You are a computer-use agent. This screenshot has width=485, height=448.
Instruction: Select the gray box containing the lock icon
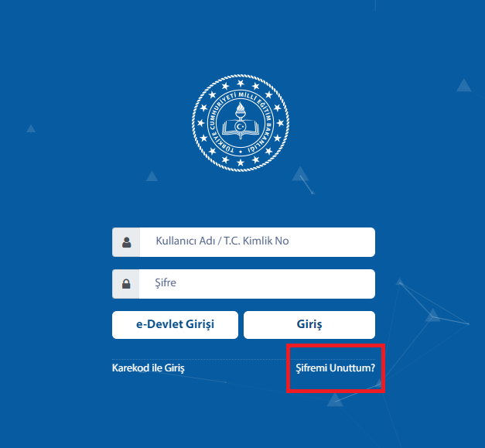pyautogui.click(x=125, y=284)
